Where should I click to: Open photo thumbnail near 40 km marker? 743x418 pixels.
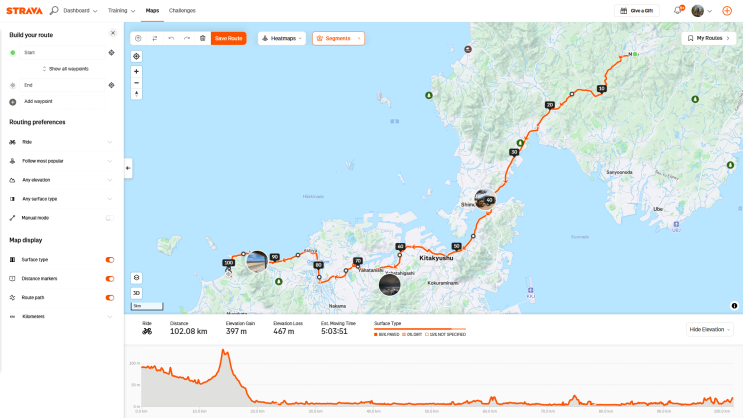[483, 199]
